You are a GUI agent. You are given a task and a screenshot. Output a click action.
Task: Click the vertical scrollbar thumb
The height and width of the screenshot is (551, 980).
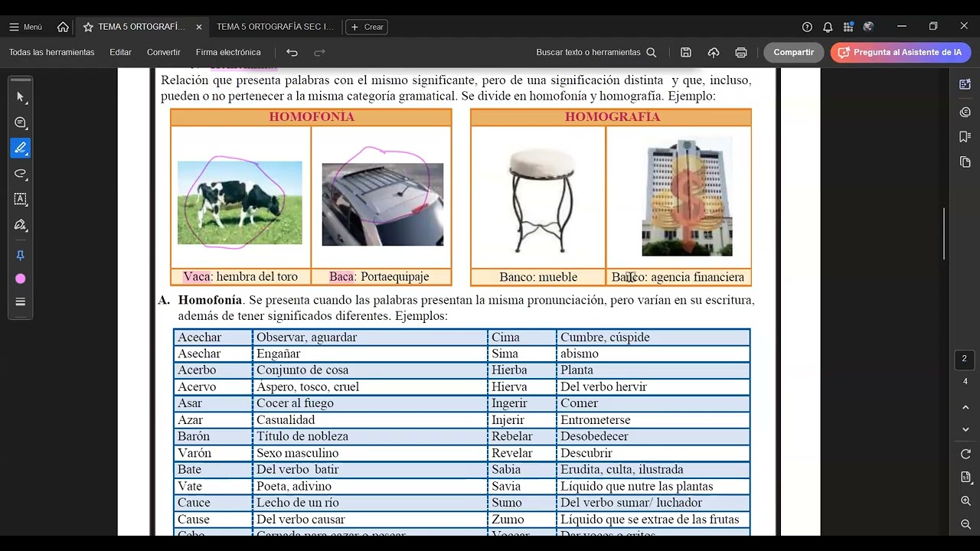click(x=945, y=233)
